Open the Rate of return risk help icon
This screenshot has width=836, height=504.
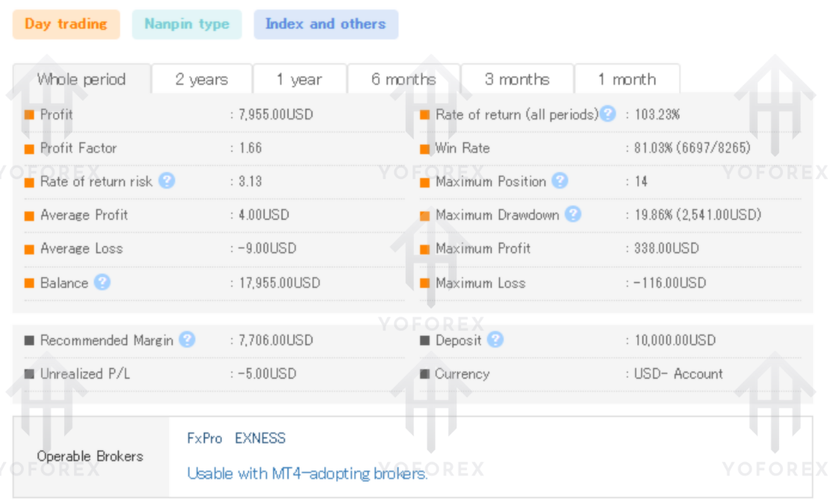pos(167,181)
